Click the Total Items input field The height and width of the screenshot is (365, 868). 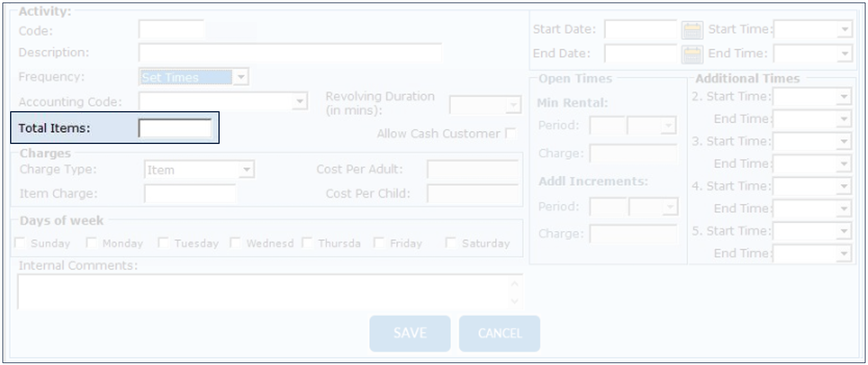[175, 129]
